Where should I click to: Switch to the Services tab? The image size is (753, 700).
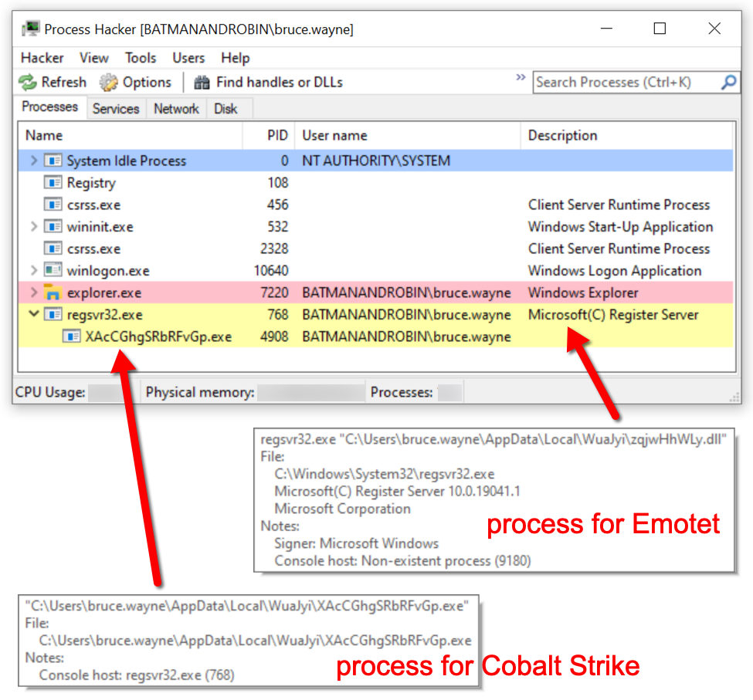click(x=116, y=109)
